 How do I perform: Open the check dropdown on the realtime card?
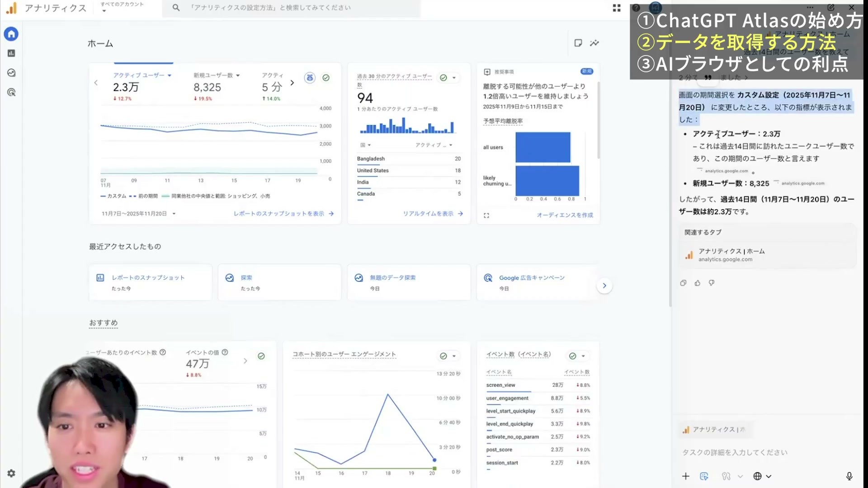pyautogui.click(x=448, y=78)
